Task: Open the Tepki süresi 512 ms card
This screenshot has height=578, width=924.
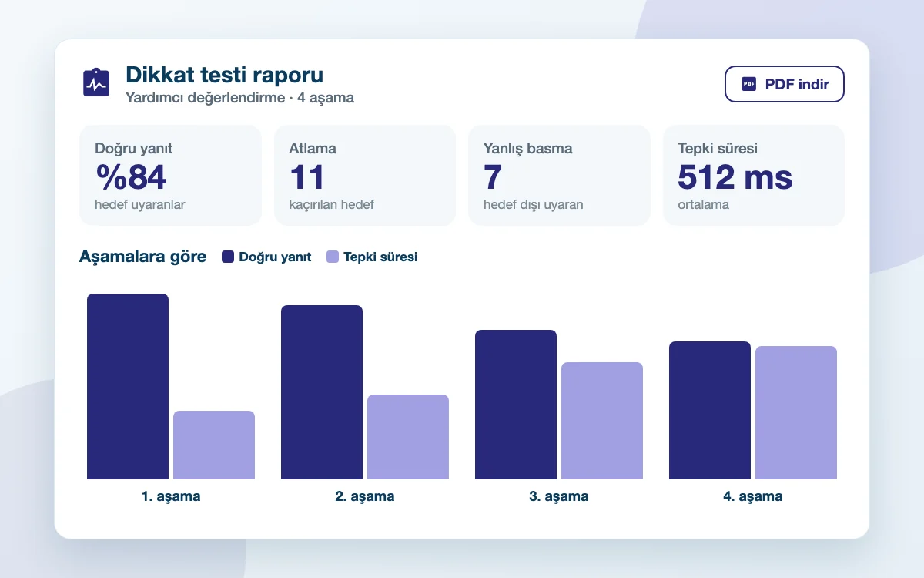Action: 754,176
